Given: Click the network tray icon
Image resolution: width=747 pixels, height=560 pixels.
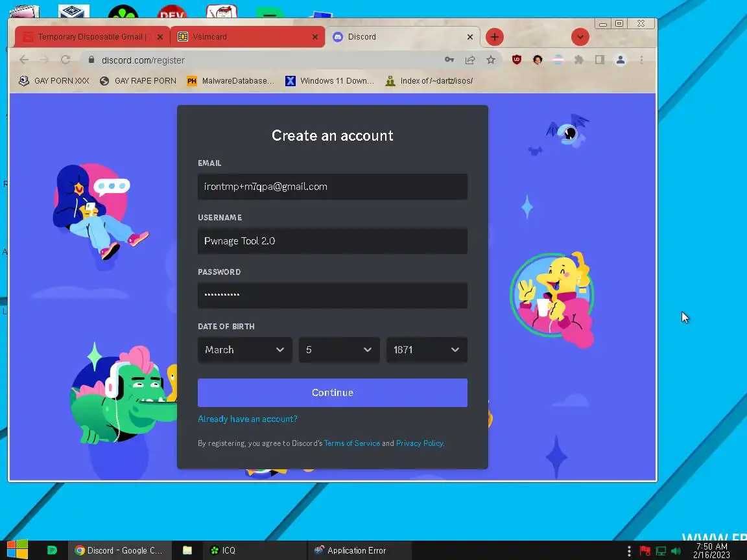Looking at the screenshot, I should pyautogui.click(x=661, y=551).
